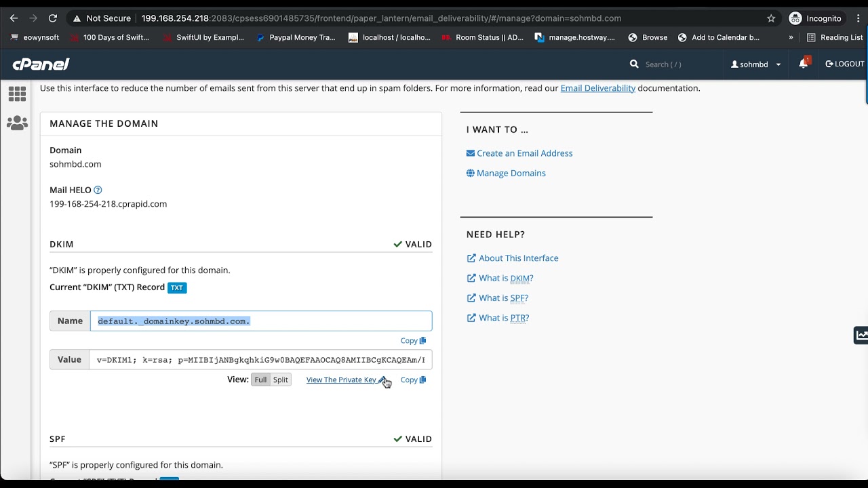Open the manage.hostway bookmark
The image size is (868, 488).
[x=575, y=37]
